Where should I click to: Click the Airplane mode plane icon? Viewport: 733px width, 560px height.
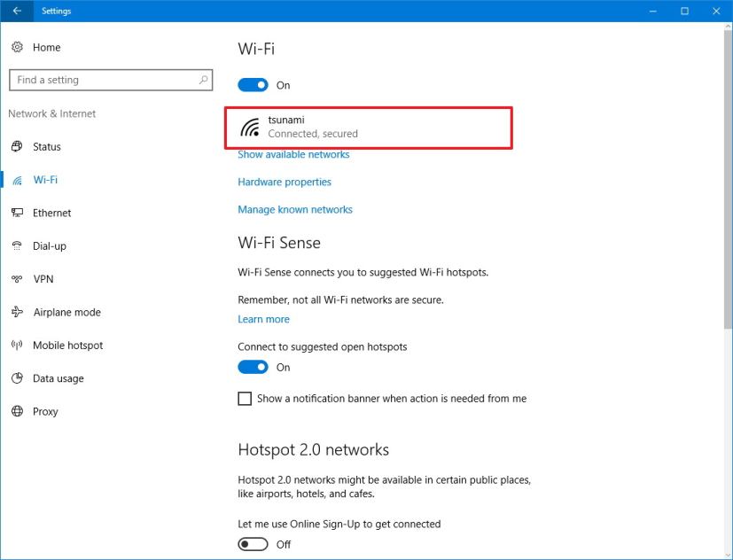pyautogui.click(x=18, y=312)
